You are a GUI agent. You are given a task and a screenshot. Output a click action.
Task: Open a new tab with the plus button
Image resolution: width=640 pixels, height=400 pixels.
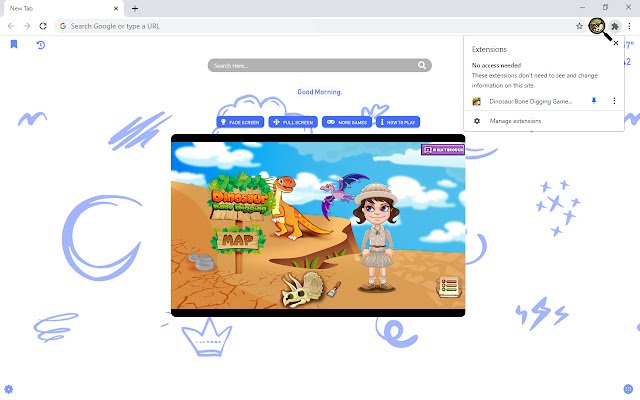pyautogui.click(x=135, y=8)
